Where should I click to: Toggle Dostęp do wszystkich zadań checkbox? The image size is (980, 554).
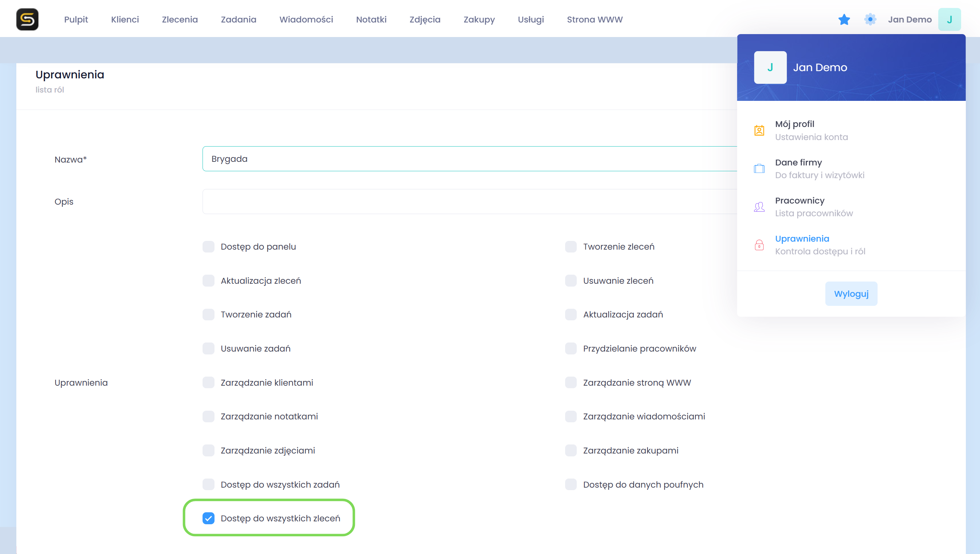[208, 484]
